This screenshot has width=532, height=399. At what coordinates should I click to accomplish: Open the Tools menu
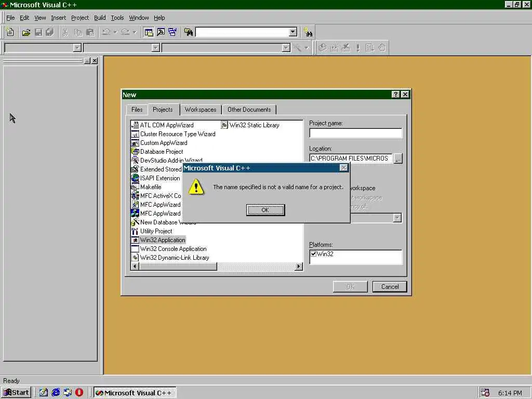pyautogui.click(x=117, y=18)
